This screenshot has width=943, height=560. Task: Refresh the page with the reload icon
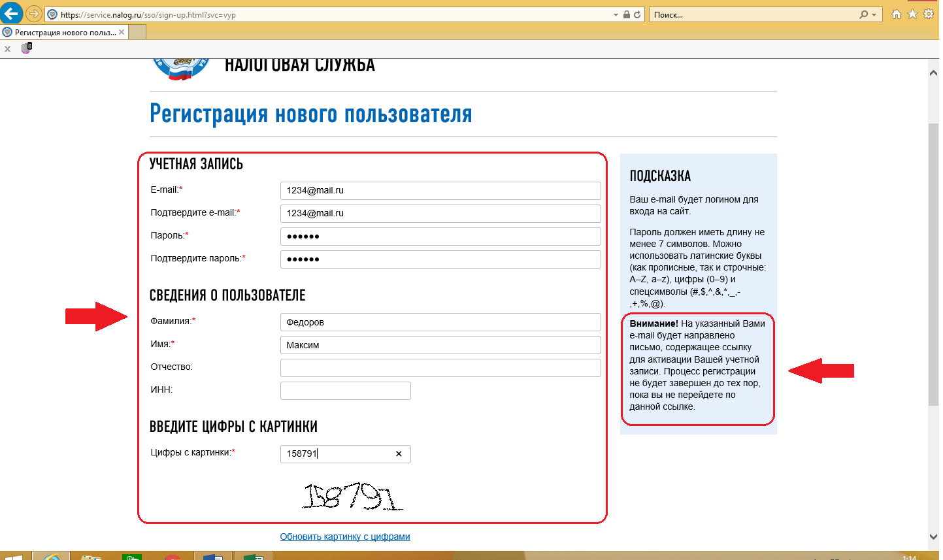pos(637,14)
